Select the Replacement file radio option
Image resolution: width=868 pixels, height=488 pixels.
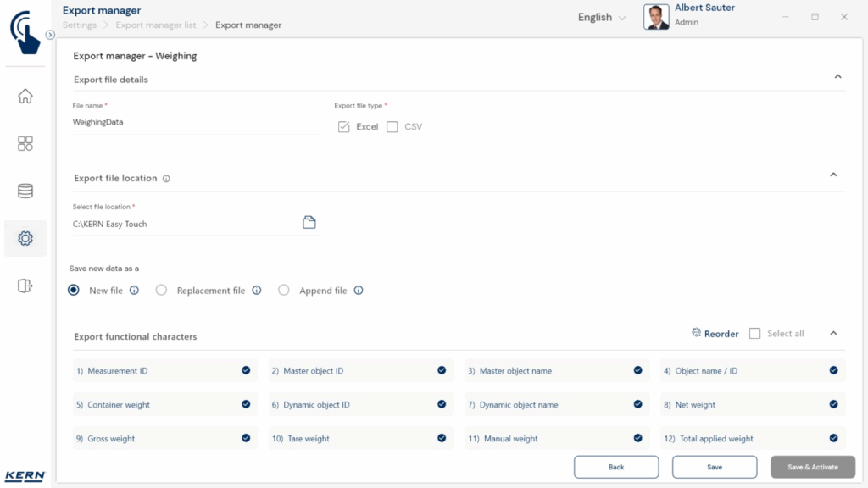[x=162, y=291]
